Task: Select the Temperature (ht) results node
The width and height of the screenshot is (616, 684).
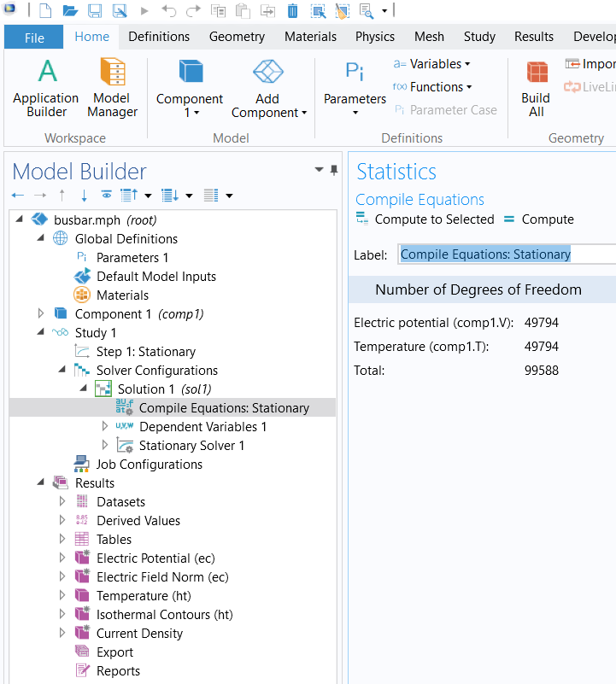Action: tap(132, 596)
